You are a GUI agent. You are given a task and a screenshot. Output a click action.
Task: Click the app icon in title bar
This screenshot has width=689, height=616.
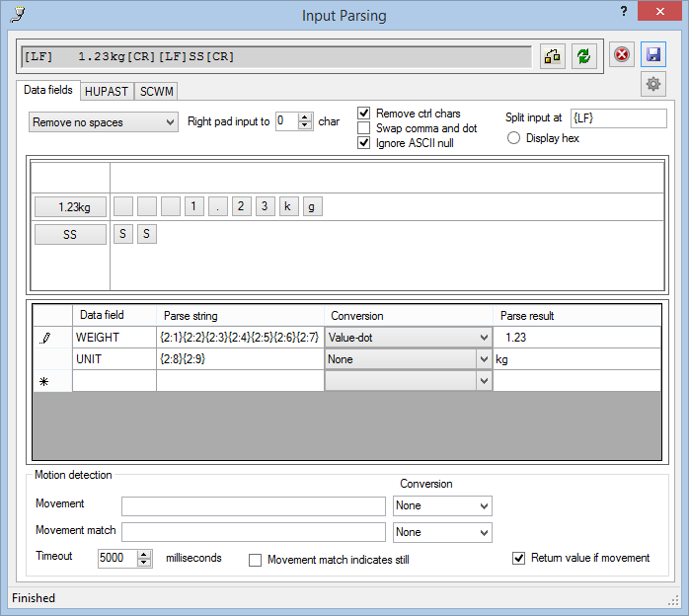(x=17, y=15)
